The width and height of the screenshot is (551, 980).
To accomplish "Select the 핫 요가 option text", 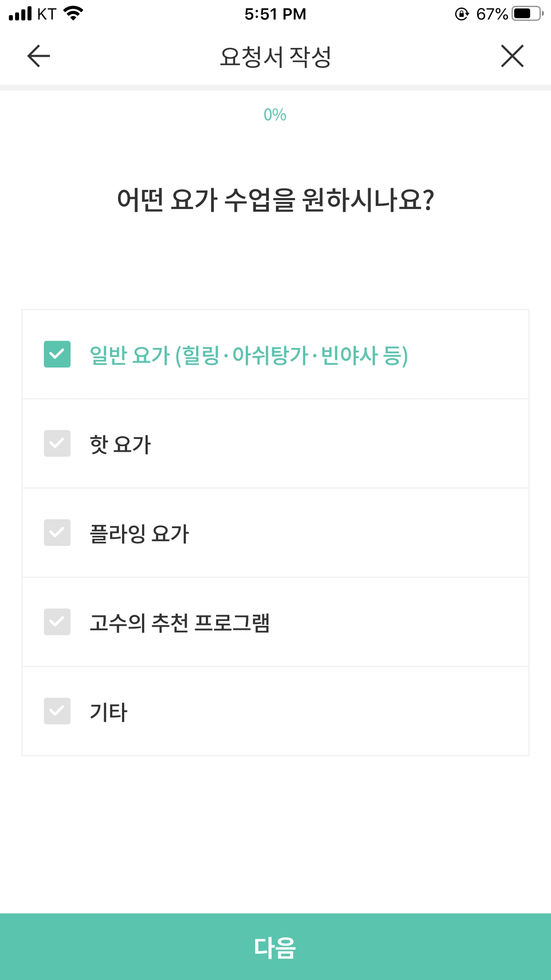I will [120, 444].
